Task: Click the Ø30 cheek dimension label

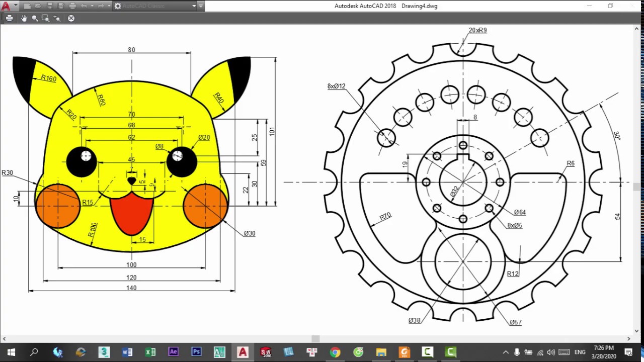Action: coord(250,233)
